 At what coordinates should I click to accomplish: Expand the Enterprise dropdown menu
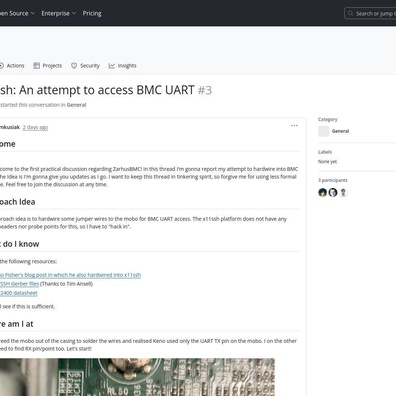pos(59,13)
